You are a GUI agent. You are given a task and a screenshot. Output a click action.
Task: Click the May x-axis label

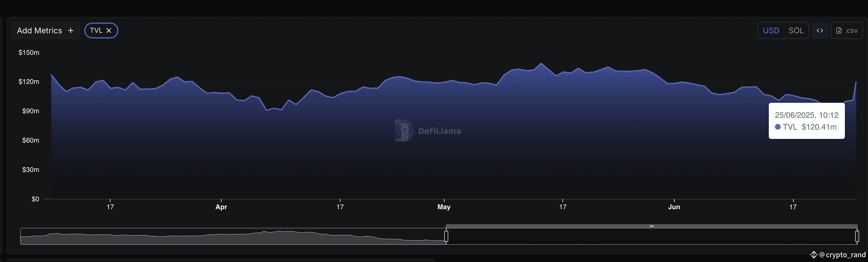(444, 207)
